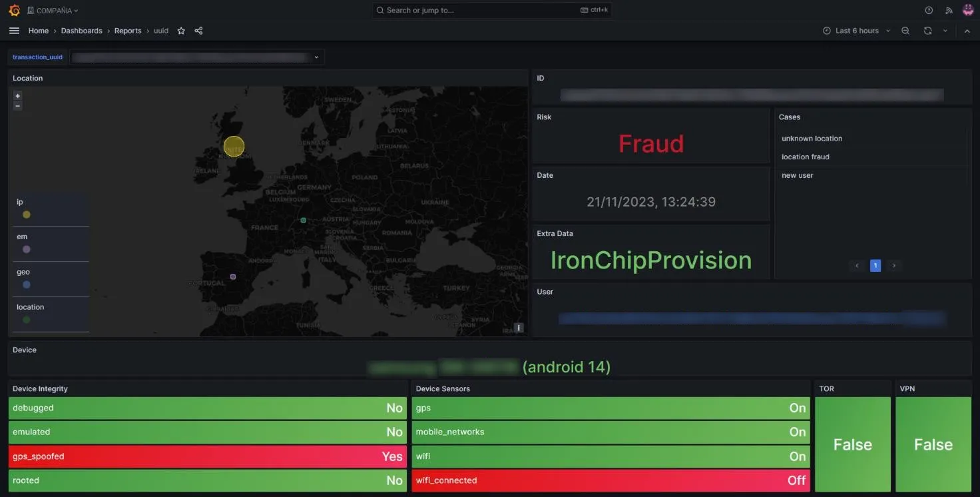The width and height of the screenshot is (980, 497).
Task: Select the 'unknown location' case row
Action: pos(873,139)
